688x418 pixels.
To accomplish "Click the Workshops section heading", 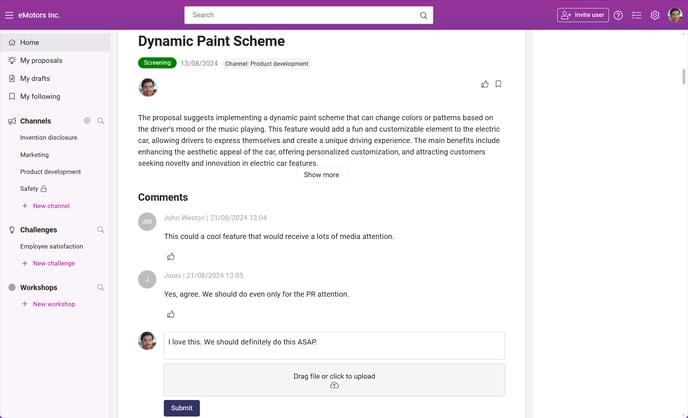I will coord(39,288).
